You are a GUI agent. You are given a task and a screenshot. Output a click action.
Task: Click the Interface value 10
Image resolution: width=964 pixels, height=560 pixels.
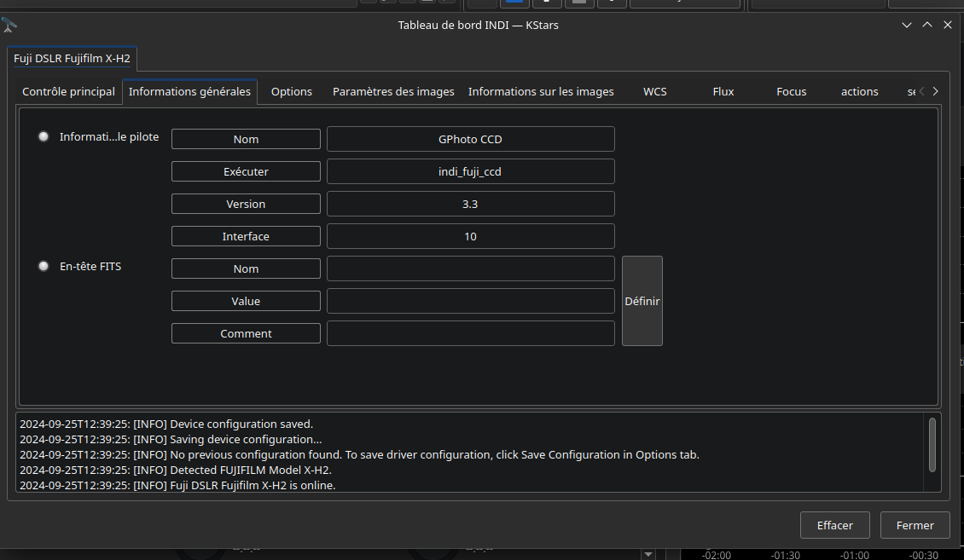pyautogui.click(x=470, y=236)
